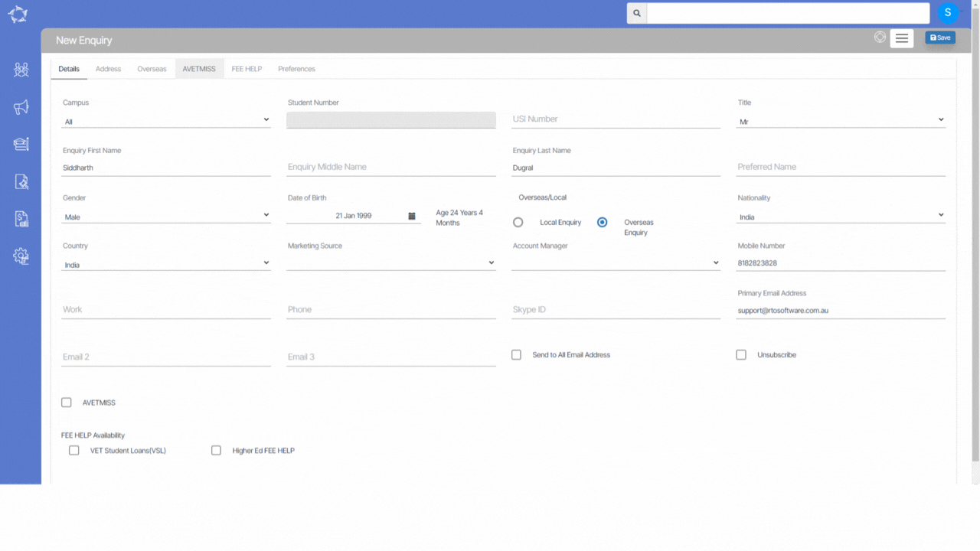Open the finance document icon in the sidebar

21,219
